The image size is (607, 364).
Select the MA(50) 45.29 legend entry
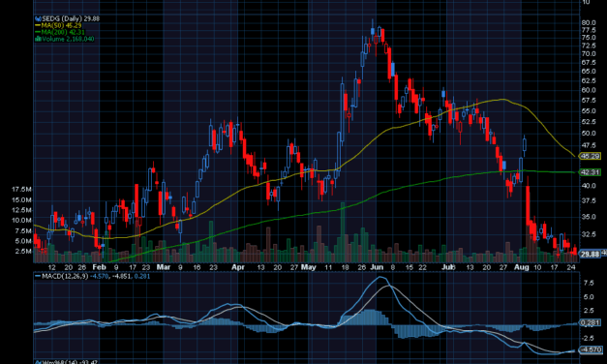[x=61, y=25]
